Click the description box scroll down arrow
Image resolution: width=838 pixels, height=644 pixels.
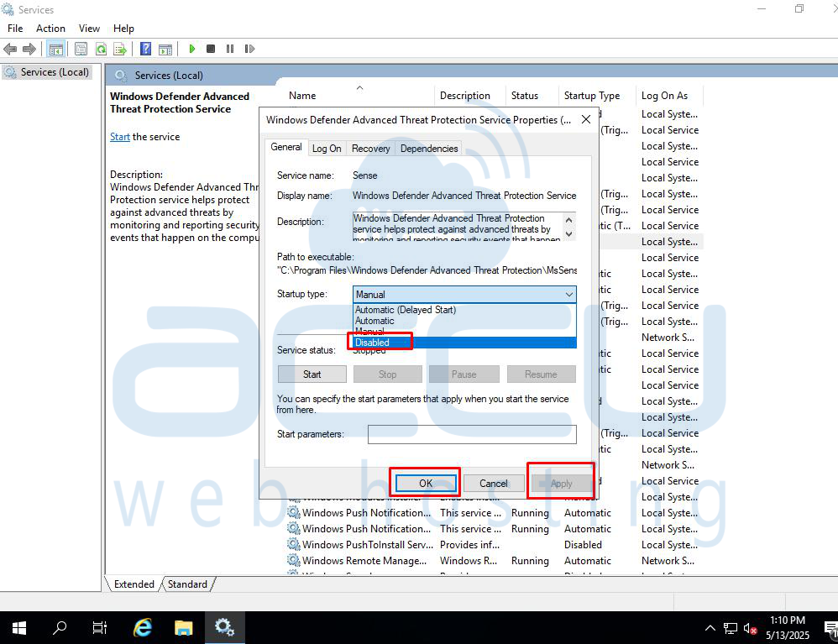pos(568,233)
